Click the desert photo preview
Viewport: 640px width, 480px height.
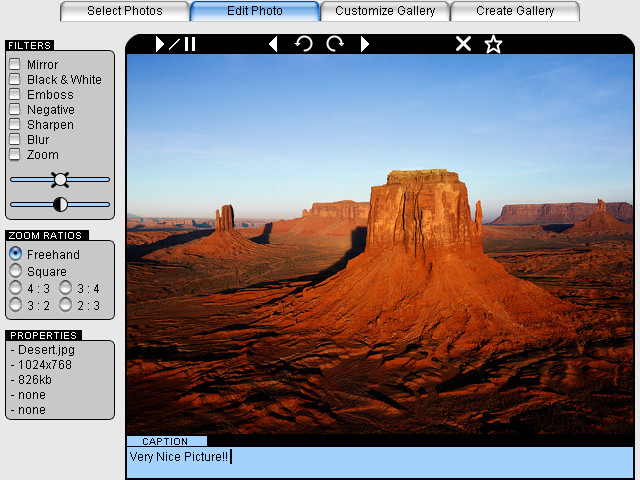(380, 244)
